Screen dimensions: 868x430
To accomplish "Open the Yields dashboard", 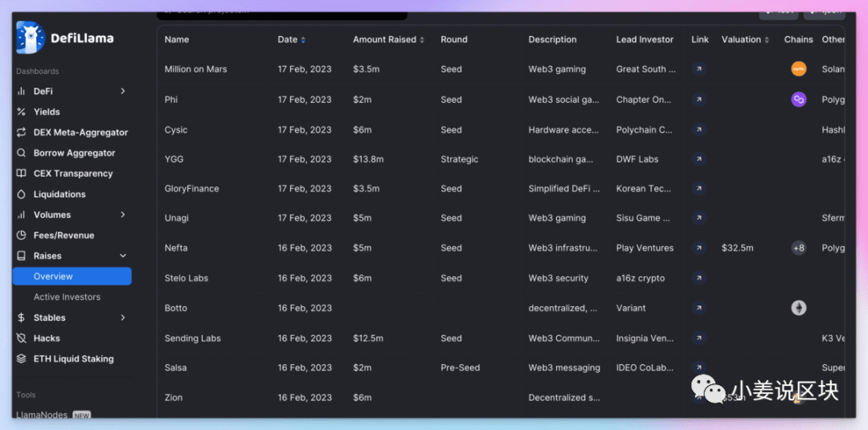I will click(47, 112).
